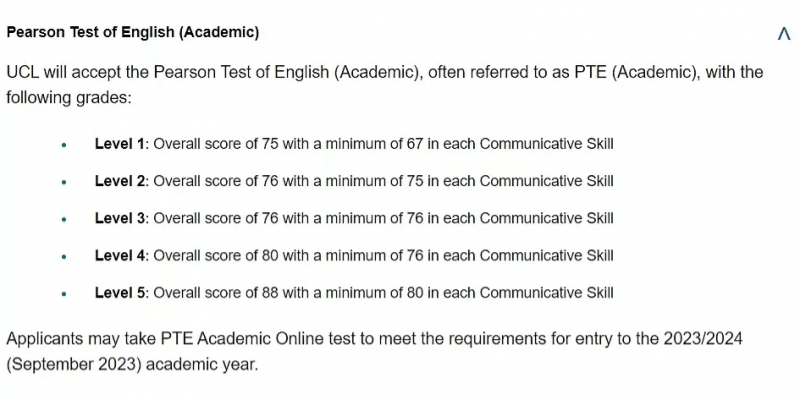Click the word UCL starting the intro
800x400 pixels.
(22, 72)
